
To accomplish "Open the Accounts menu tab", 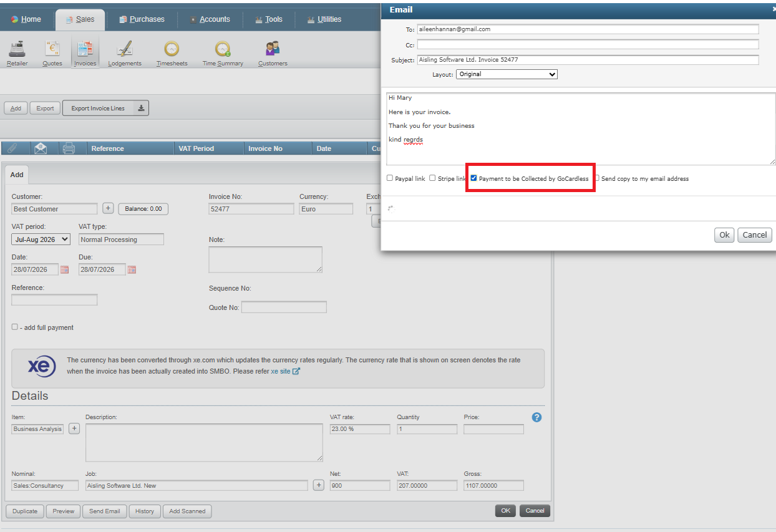I will point(210,19).
